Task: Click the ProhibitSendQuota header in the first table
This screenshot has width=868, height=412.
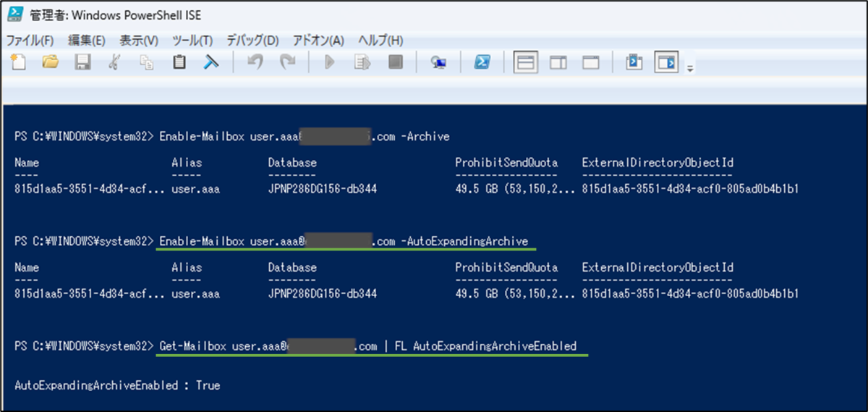Action: (x=506, y=163)
